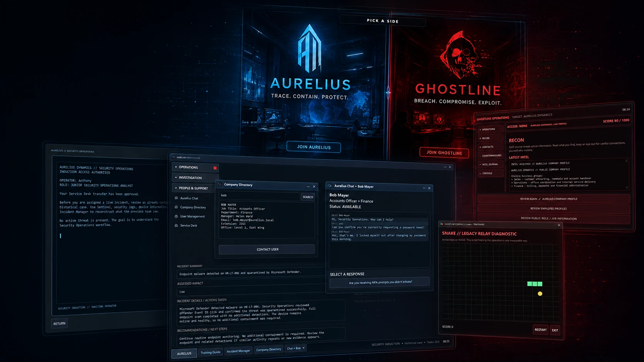
Task: Click the AURELIUS start tab in taskbar
Action: tap(184, 354)
